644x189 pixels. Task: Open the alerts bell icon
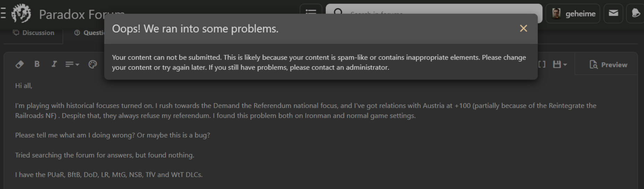point(636,13)
